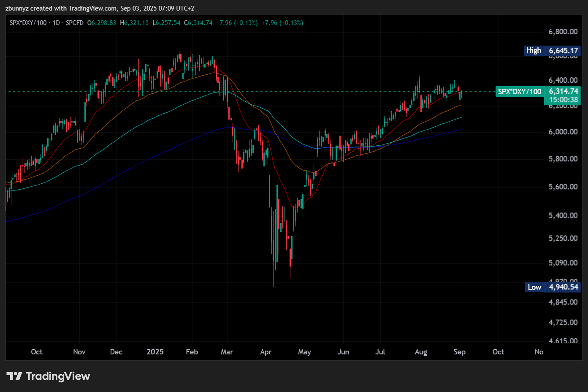Click the 5,250.00 price axis label

563,238
